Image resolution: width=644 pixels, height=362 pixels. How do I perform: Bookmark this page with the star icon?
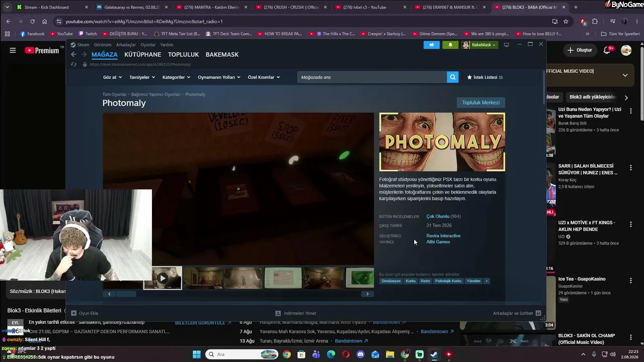tap(566, 22)
